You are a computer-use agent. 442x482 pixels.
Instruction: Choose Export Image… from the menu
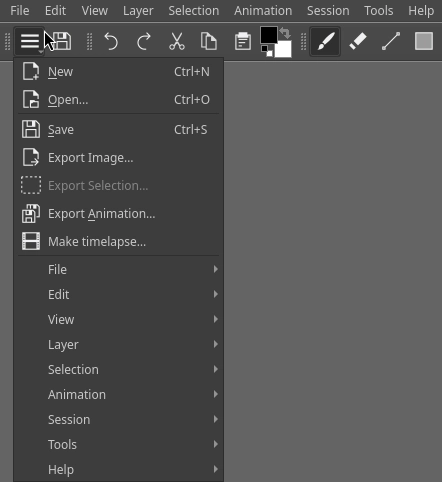tap(118, 157)
